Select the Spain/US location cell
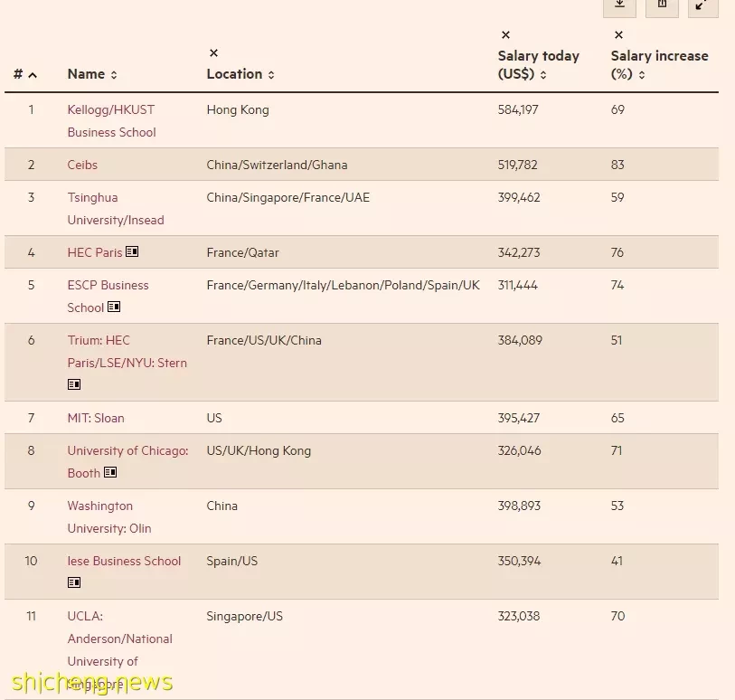The width and height of the screenshot is (735, 700). coord(232,562)
